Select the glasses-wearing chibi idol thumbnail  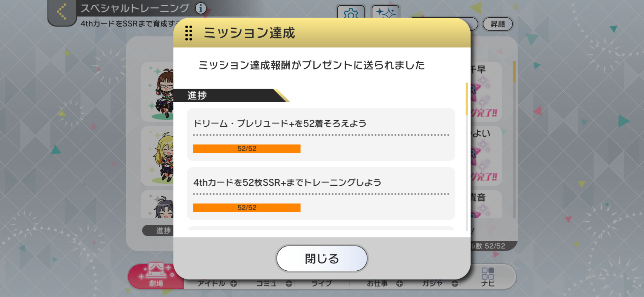pos(157,92)
